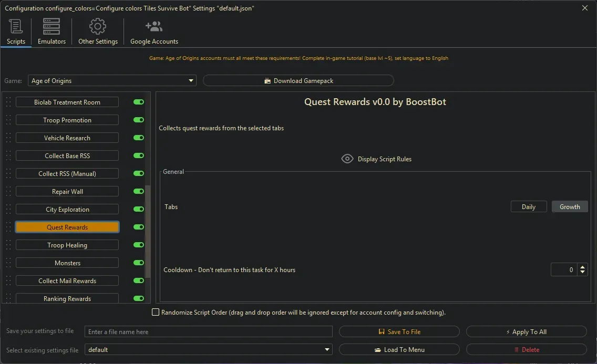Open Other Settings via the gear icon
This screenshot has width=597, height=364.
[97, 26]
